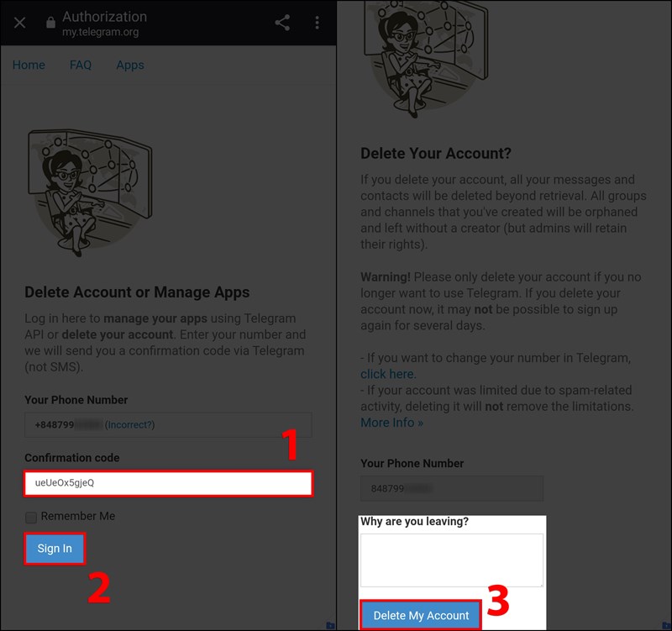672x631 pixels.
Task: Click the 'Confirmation code' label
Action: 72,458
